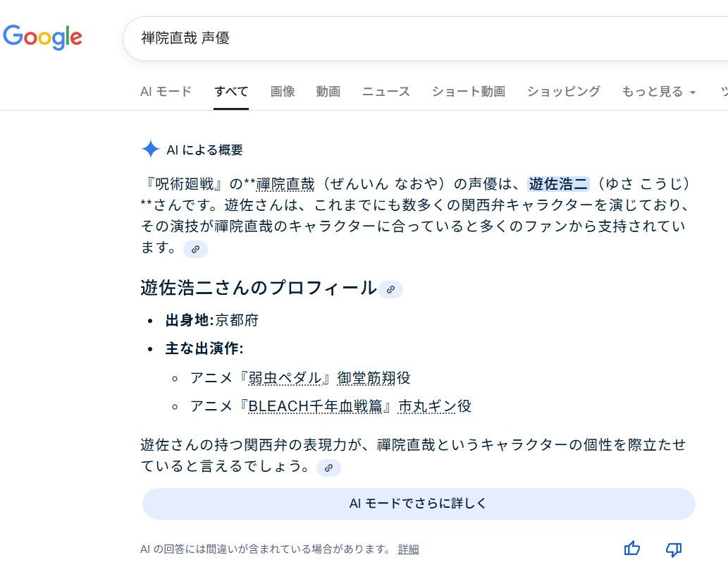Click the AI overview sparkle icon
Screen dimensions: 728x572
pos(150,149)
